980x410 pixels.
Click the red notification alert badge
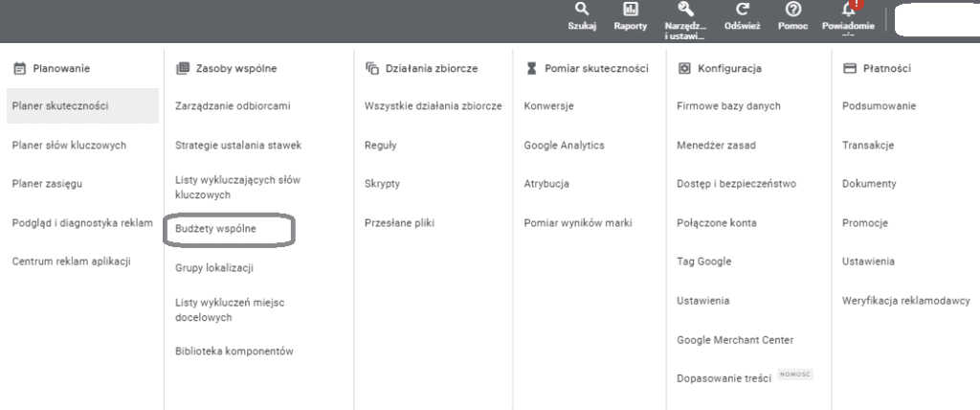(857, 4)
